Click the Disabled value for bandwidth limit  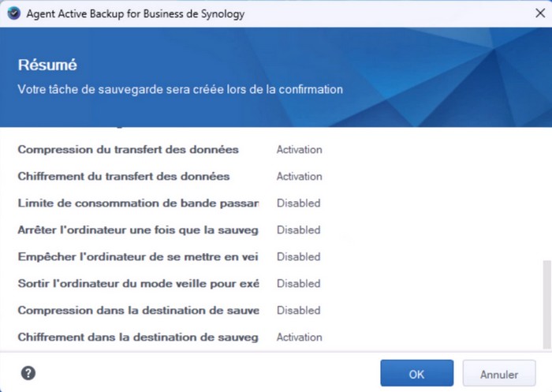tap(298, 203)
